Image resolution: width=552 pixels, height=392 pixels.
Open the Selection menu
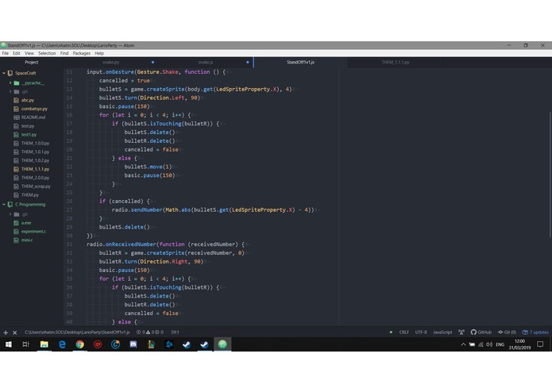(x=47, y=53)
